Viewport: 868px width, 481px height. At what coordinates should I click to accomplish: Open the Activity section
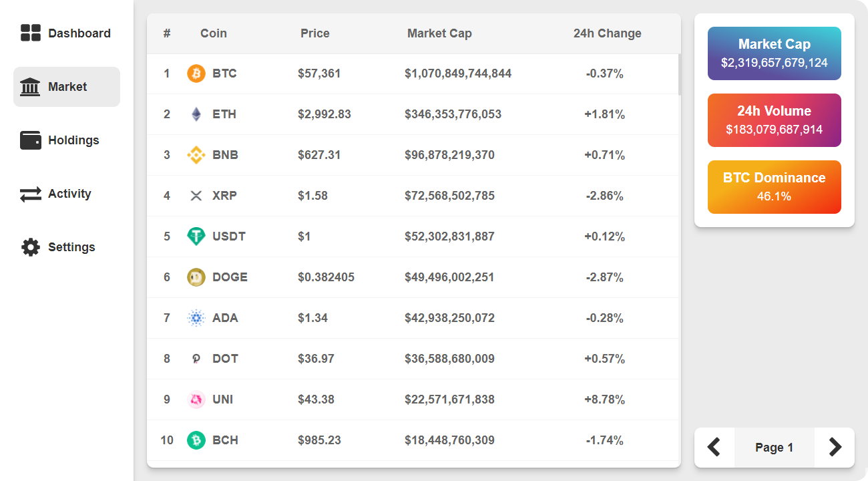(x=67, y=194)
